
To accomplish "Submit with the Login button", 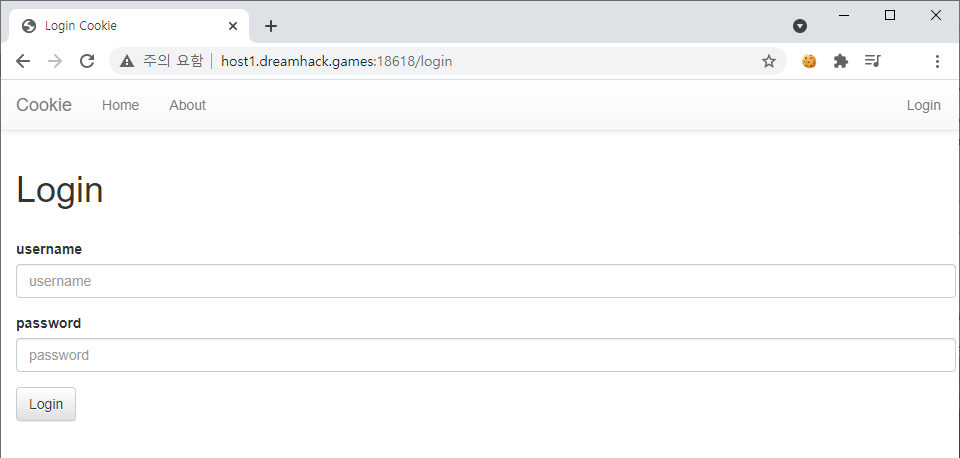I will 46,404.
